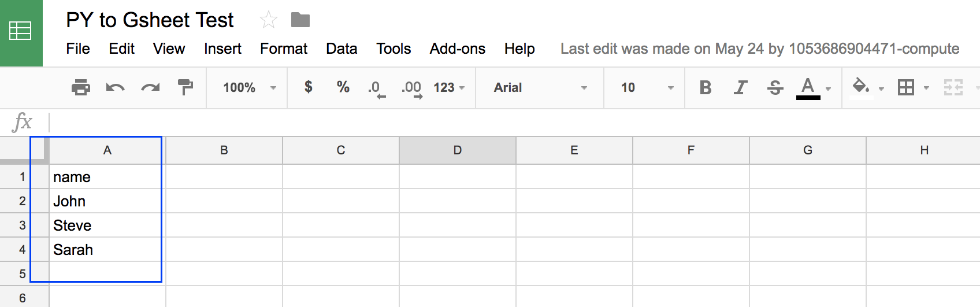
Task: Open the Format menu
Action: coord(284,49)
